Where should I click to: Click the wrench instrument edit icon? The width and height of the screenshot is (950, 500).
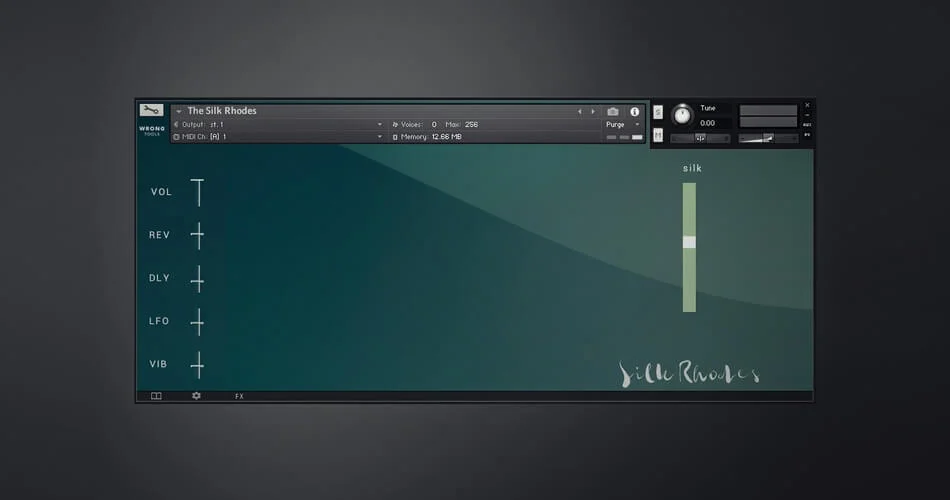pos(151,110)
